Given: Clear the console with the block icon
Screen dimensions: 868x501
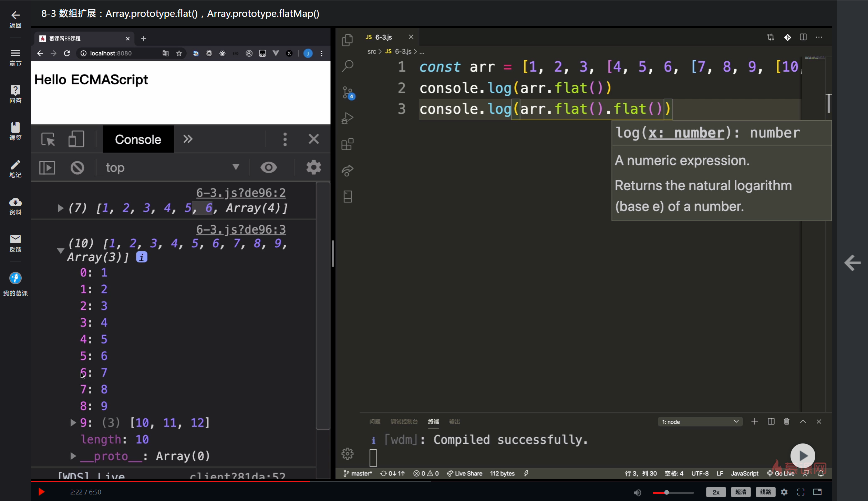Looking at the screenshot, I should [77, 168].
